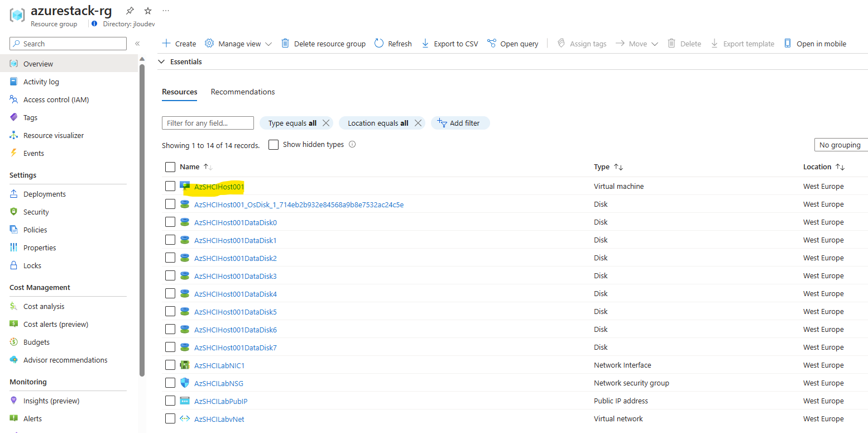Click the sidebar Search box

68,44
